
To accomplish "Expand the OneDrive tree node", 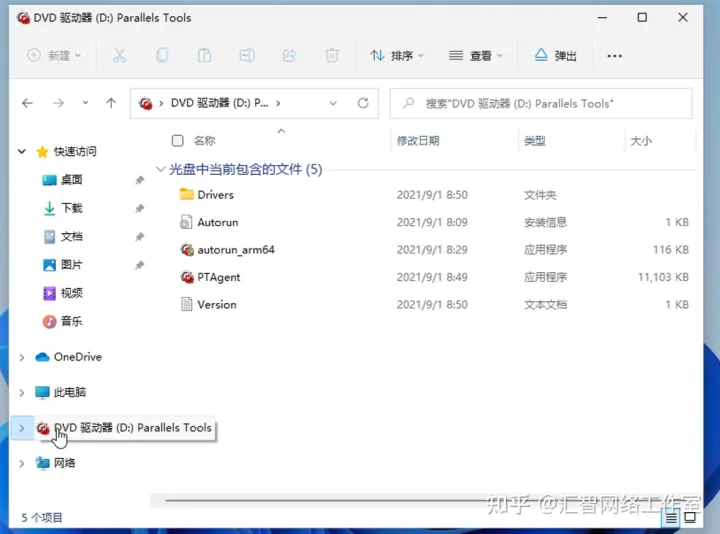I will 22,357.
